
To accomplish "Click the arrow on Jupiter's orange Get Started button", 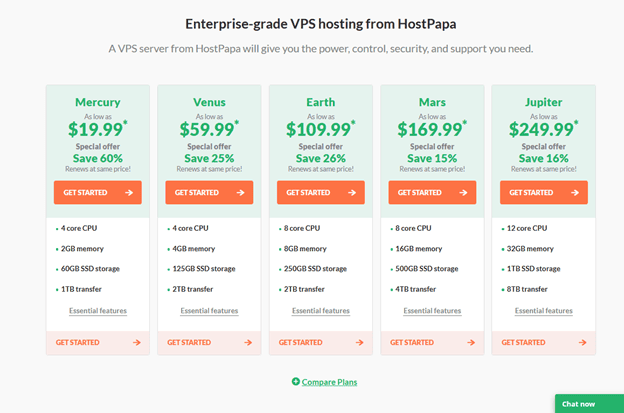I will (x=574, y=193).
